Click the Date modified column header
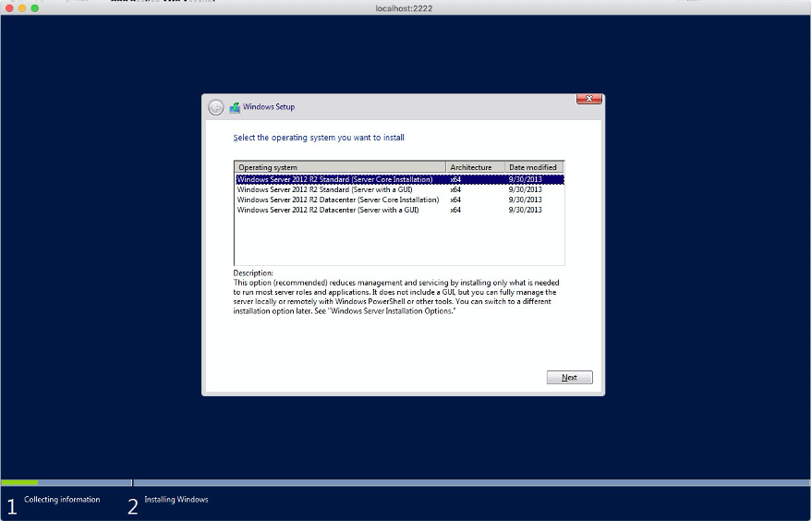The width and height of the screenshot is (812, 521). tap(534, 167)
